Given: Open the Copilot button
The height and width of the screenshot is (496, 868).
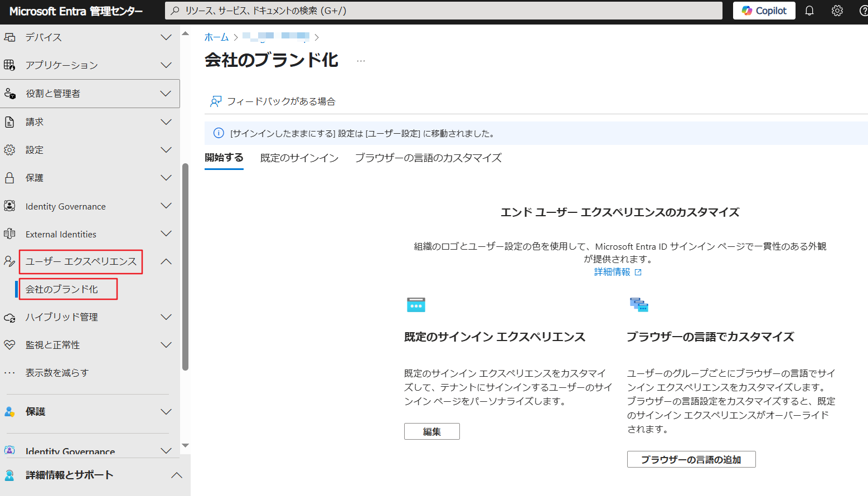Looking at the screenshot, I should pos(764,11).
